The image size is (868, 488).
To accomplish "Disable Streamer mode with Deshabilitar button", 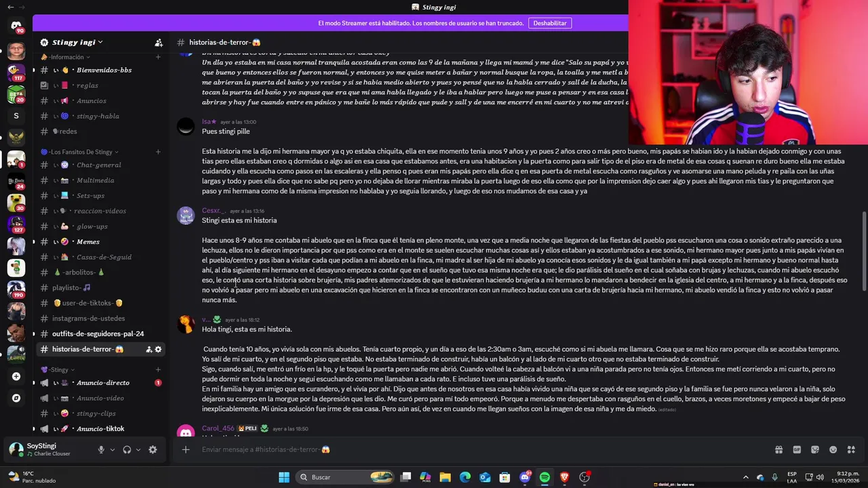I will (x=550, y=23).
